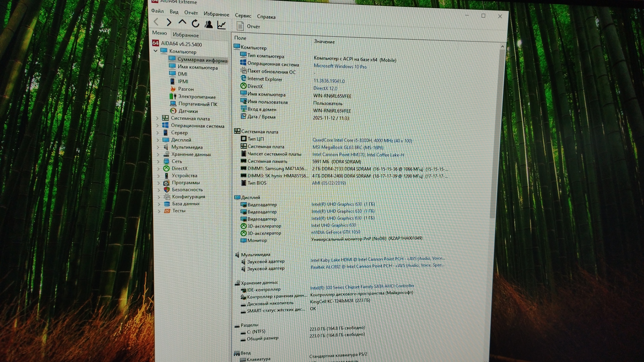Click the Refresh toolbar icon
Image resolution: width=644 pixels, height=362 pixels.
[x=195, y=23]
